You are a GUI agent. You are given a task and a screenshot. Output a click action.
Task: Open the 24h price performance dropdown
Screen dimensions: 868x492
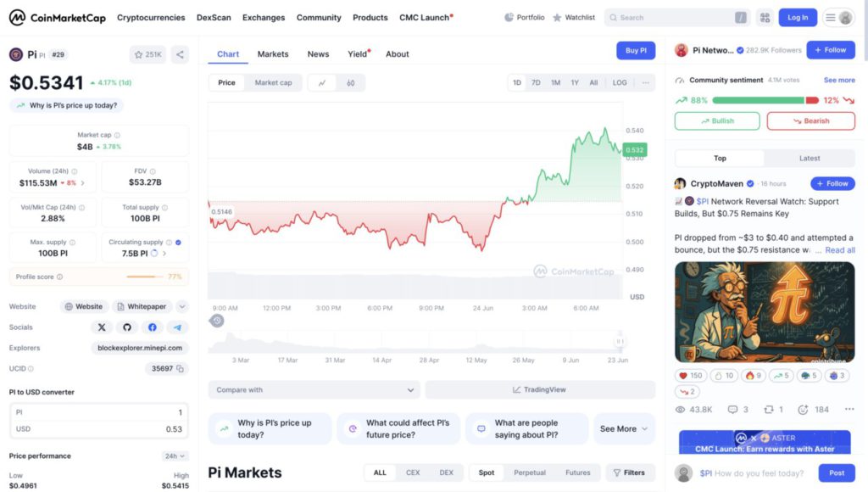click(175, 456)
